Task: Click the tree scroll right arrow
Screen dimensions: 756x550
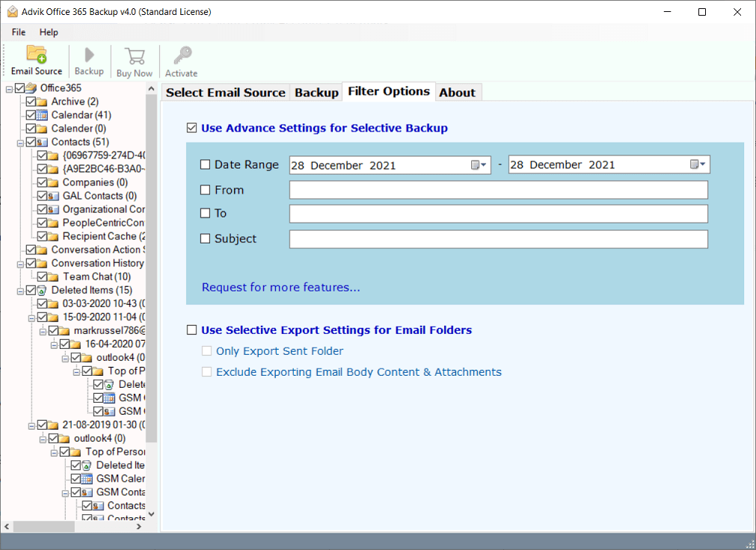Action: (x=139, y=526)
